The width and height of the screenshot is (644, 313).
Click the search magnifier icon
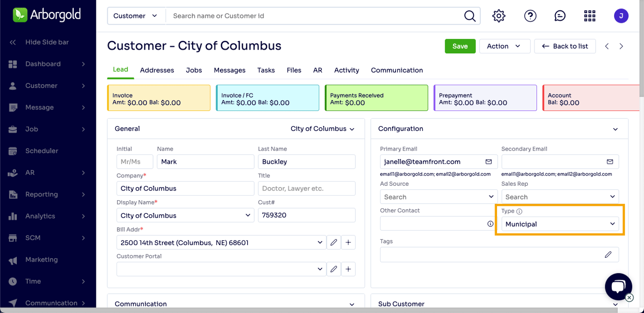click(469, 16)
